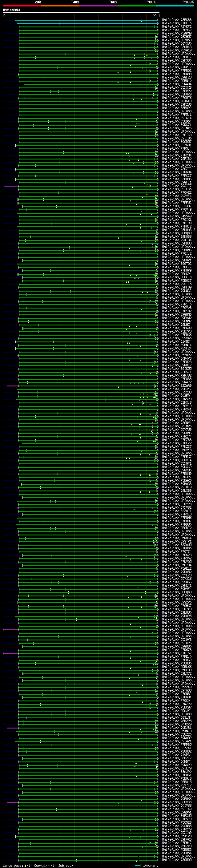Viewport: 197px width, 868px height.
Task: Select UniRef100_A5BN40 hit
Action: 177,81
